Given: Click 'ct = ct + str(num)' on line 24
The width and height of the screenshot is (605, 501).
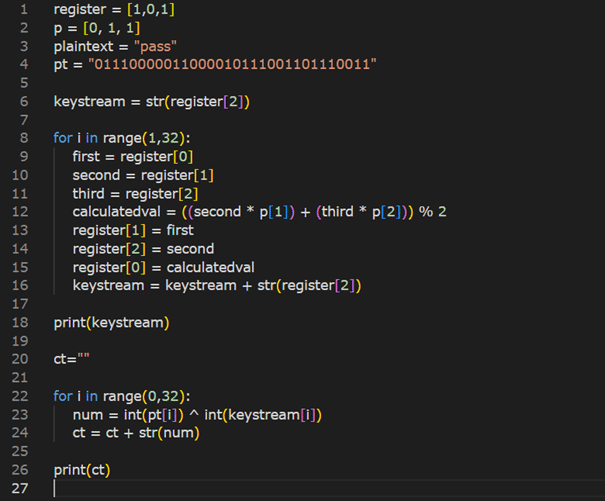Looking at the screenshot, I should pyautogui.click(x=136, y=433).
